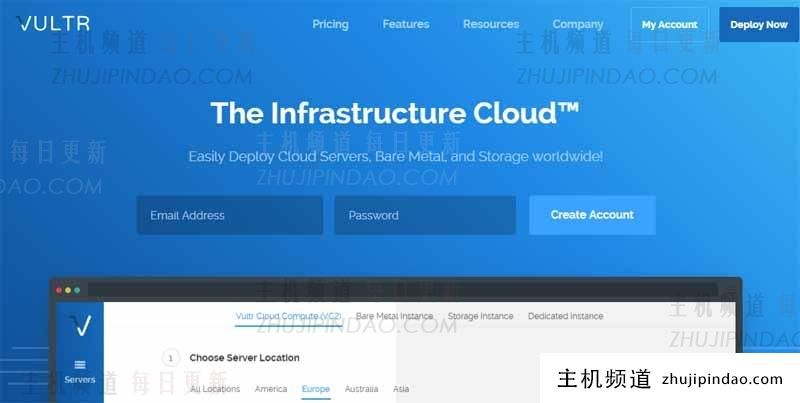Click the Deploy Now button
This screenshot has height=403, width=800.
pos(759,24)
